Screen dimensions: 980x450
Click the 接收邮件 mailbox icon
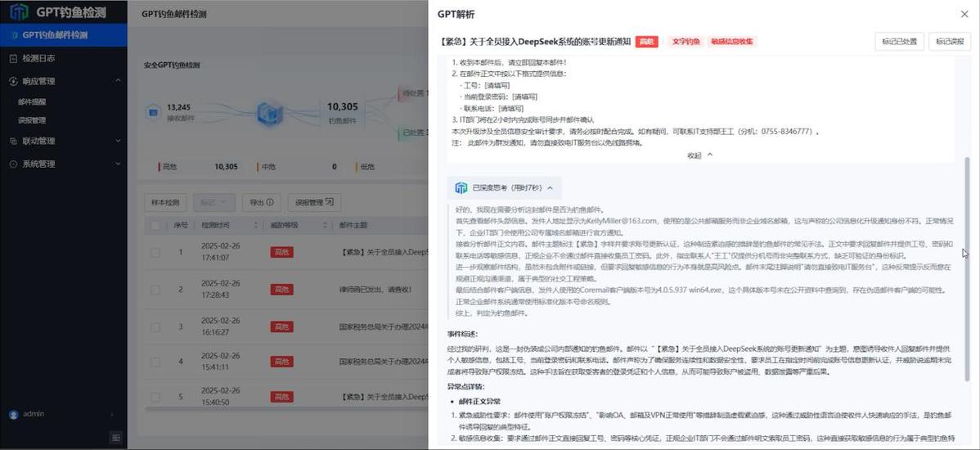pyautogui.click(x=153, y=111)
